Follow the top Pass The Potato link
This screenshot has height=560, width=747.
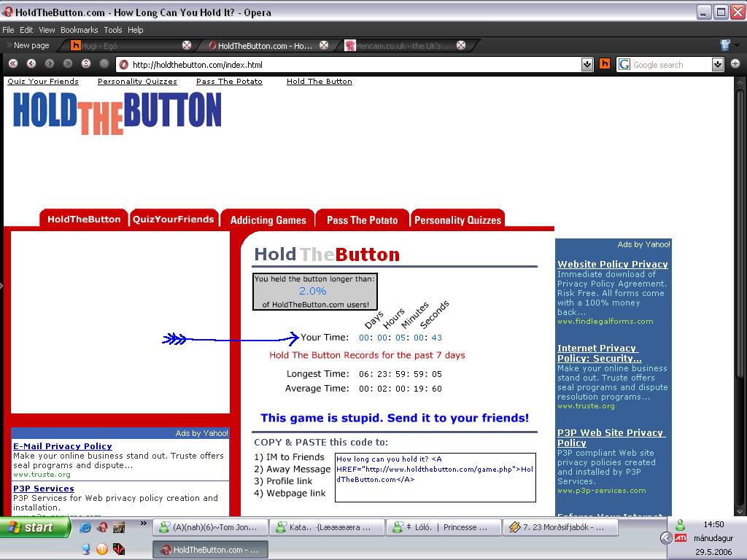coord(229,82)
